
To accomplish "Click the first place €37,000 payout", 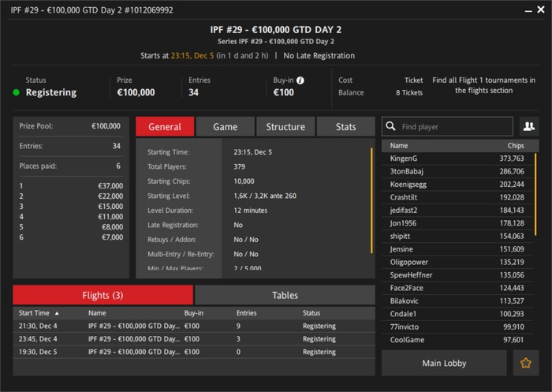I will (110, 186).
